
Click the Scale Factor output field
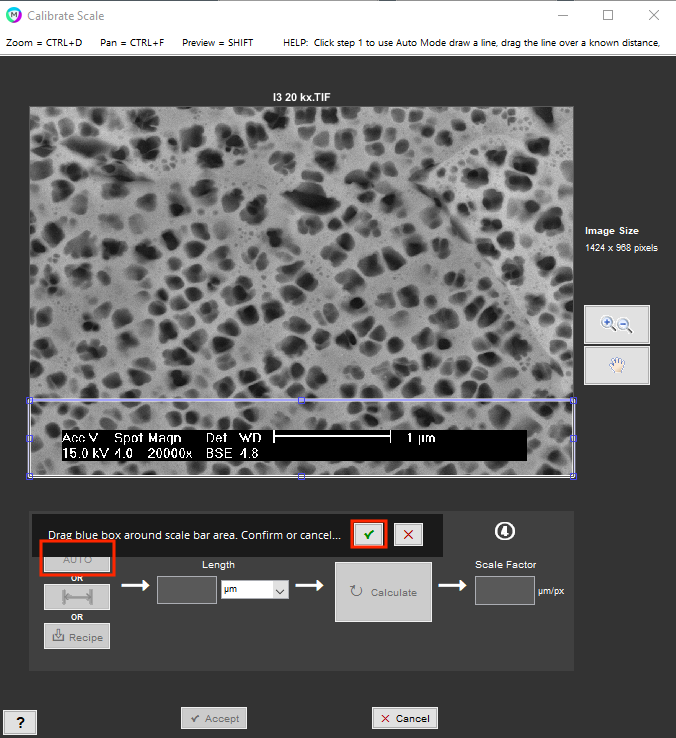pos(504,591)
